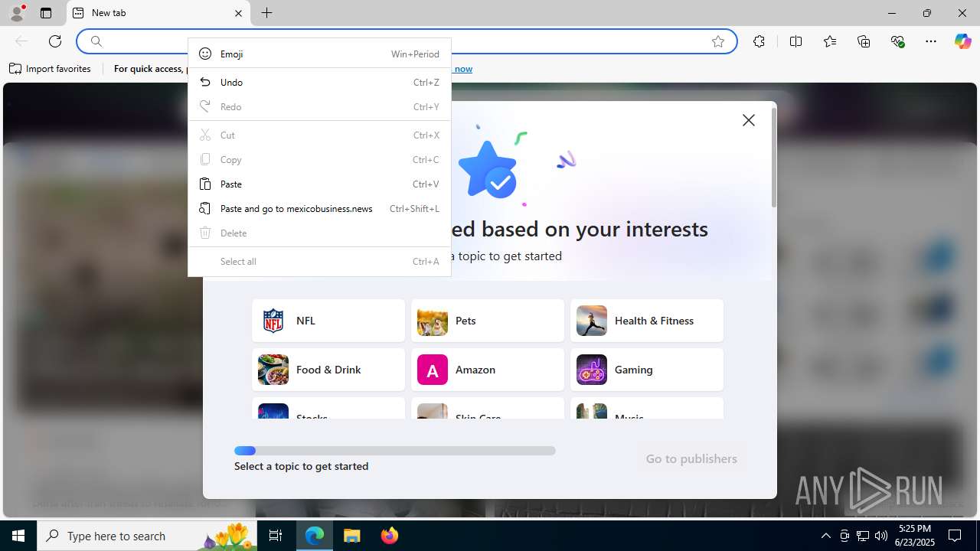Launch Firefox from the taskbar

pyautogui.click(x=389, y=536)
